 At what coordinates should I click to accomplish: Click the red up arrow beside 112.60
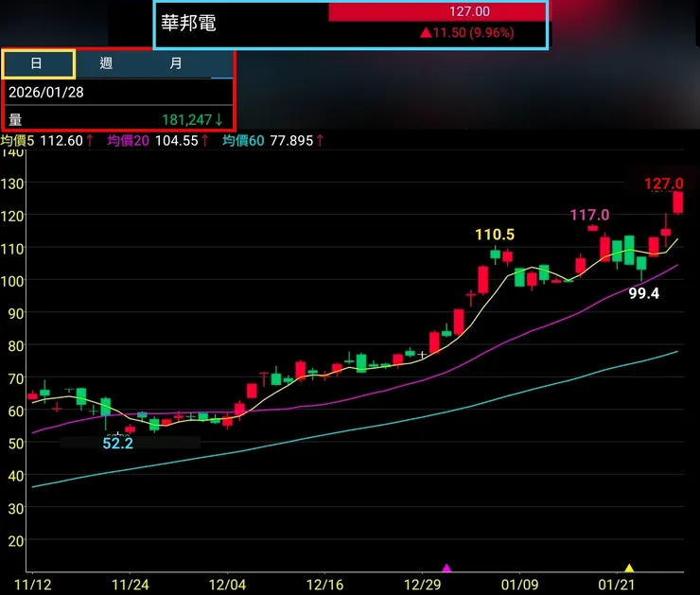click(90, 141)
